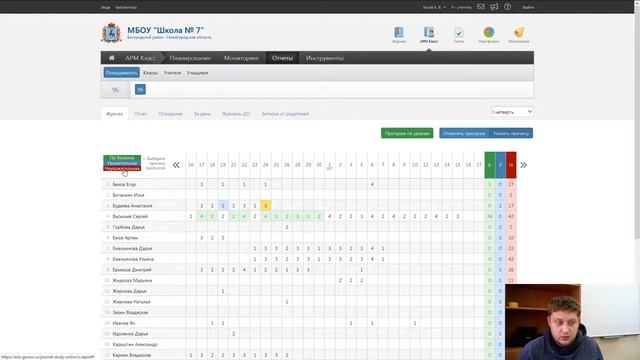Open the Инструменты menu
The image size is (640, 360).
coord(324,58)
